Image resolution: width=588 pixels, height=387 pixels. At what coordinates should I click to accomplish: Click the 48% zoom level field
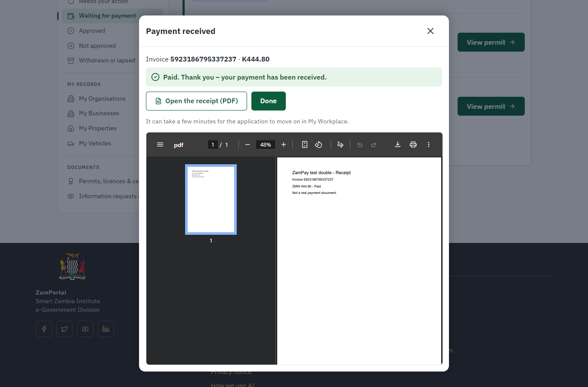(266, 144)
